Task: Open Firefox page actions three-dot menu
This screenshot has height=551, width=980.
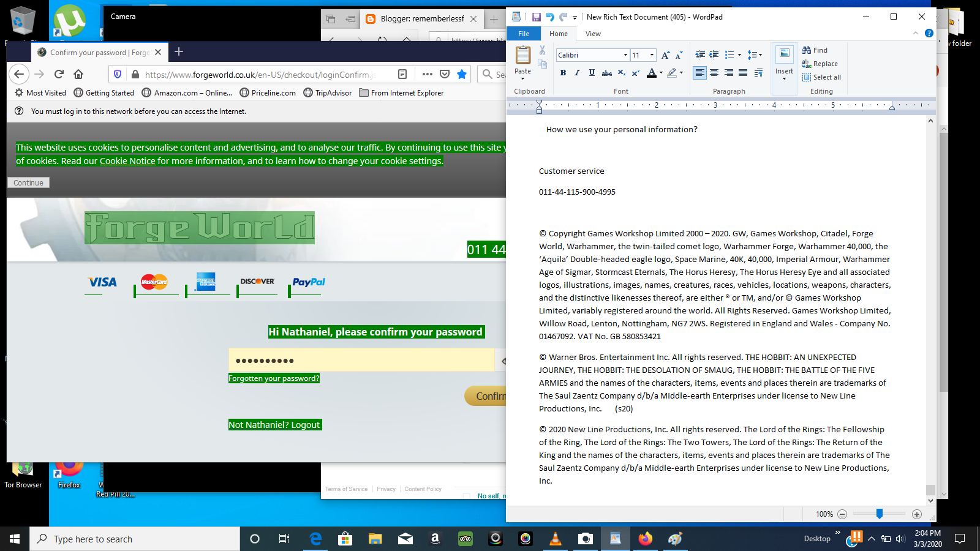Action: [x=428, y=74]
